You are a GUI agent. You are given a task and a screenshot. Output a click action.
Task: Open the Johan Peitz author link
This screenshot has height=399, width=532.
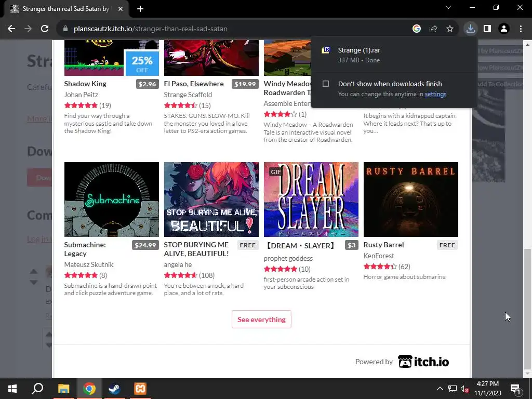tap(81, 95)
